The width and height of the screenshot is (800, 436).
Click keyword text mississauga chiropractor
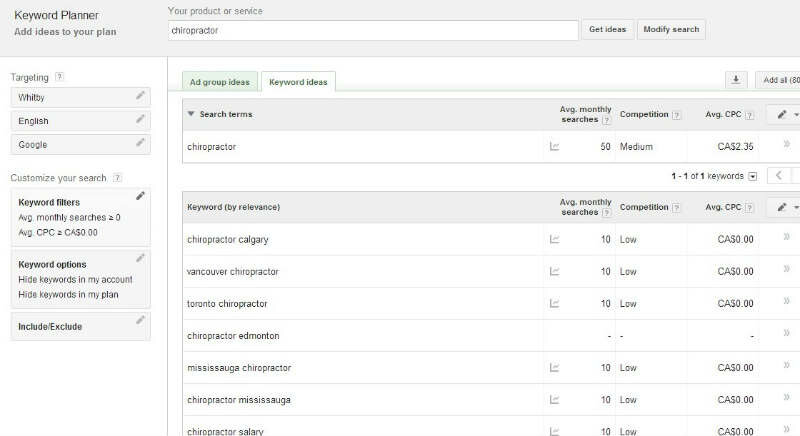pyautogui.click(x=239, y=368)
